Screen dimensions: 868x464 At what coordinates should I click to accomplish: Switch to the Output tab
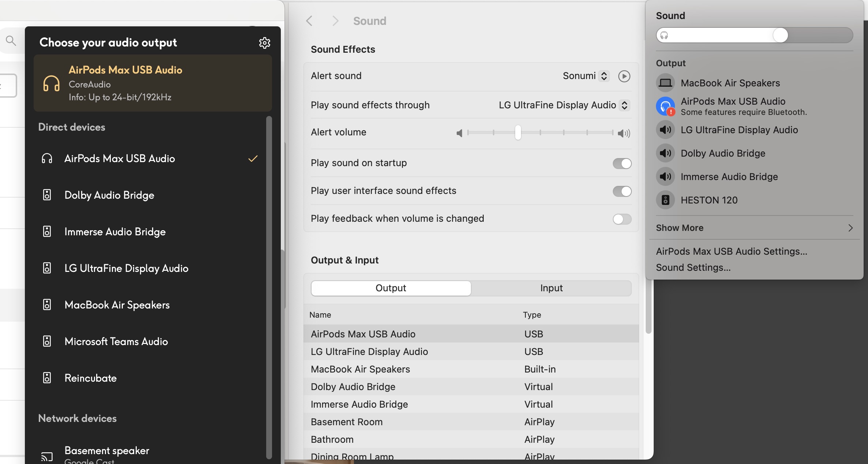pos(391,288)
